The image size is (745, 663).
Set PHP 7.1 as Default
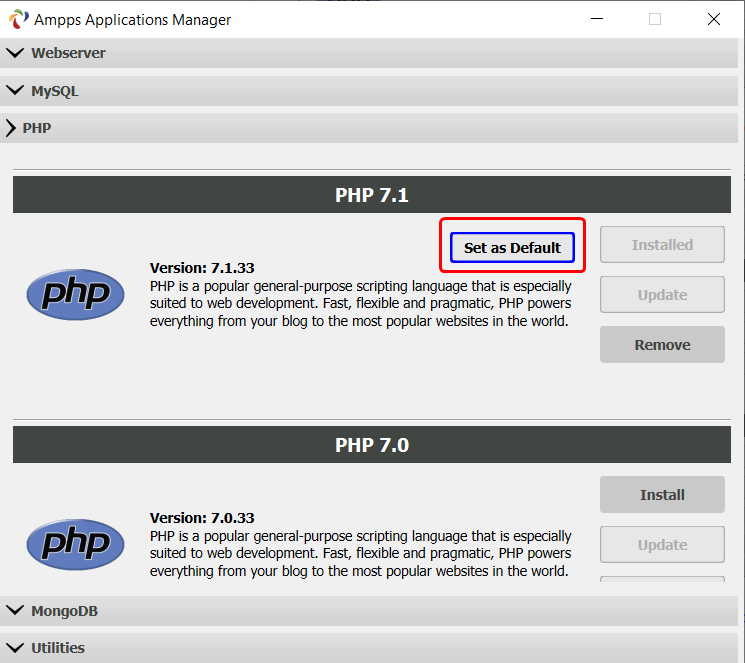[x=512, y=248]
